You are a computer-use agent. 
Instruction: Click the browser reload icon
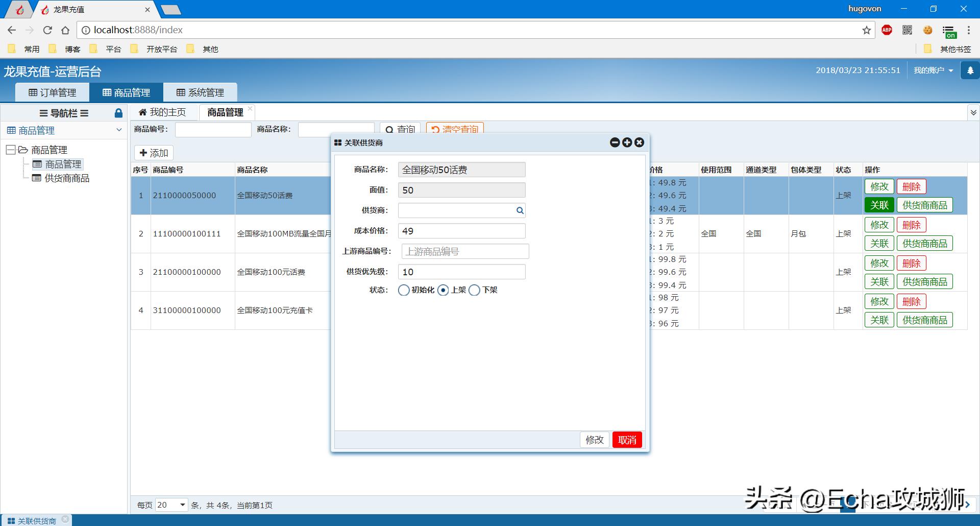[x=47, y=30]
